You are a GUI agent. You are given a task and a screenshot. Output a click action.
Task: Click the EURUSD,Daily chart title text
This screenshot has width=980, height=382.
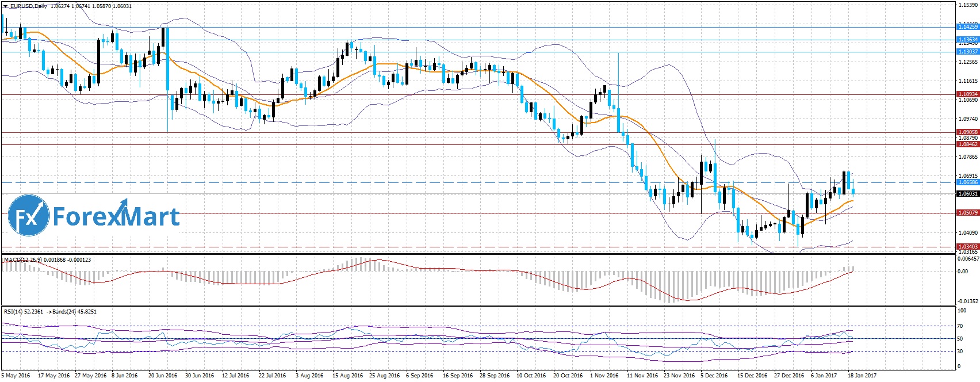tap(29, 6)
